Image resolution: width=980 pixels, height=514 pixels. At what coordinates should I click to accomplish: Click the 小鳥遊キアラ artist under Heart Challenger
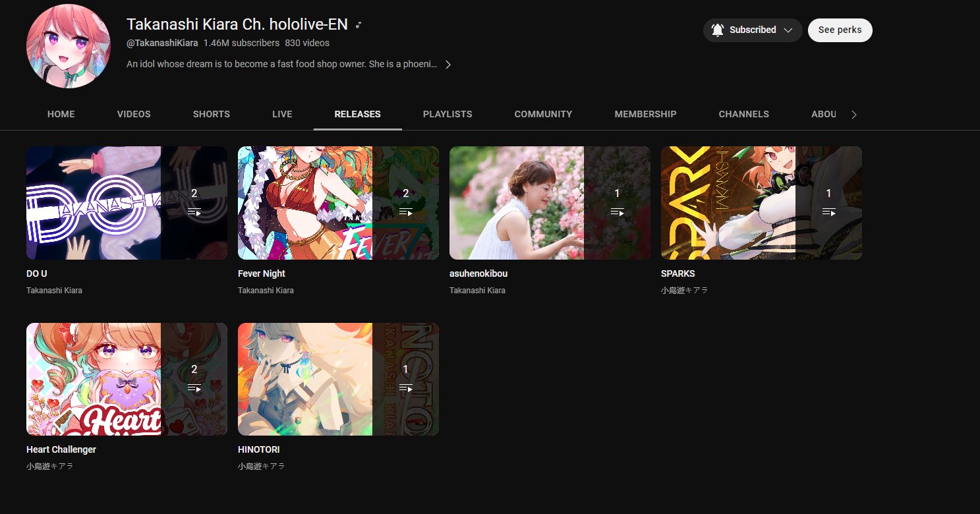pos(50,466)
